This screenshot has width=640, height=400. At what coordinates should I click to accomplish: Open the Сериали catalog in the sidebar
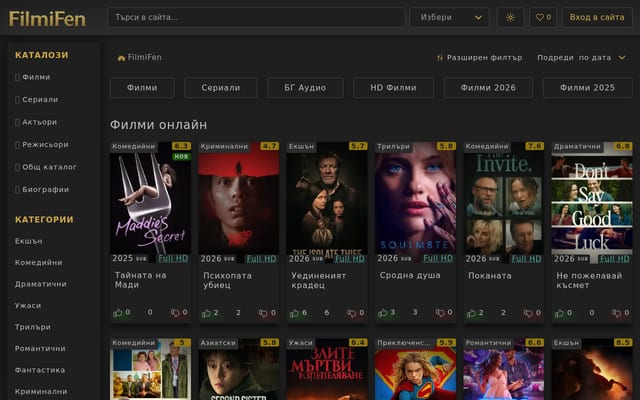[x=36, y=100]
